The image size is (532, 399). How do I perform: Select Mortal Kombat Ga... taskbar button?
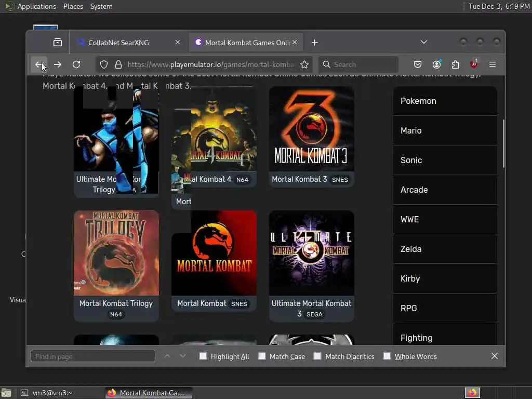148,393
